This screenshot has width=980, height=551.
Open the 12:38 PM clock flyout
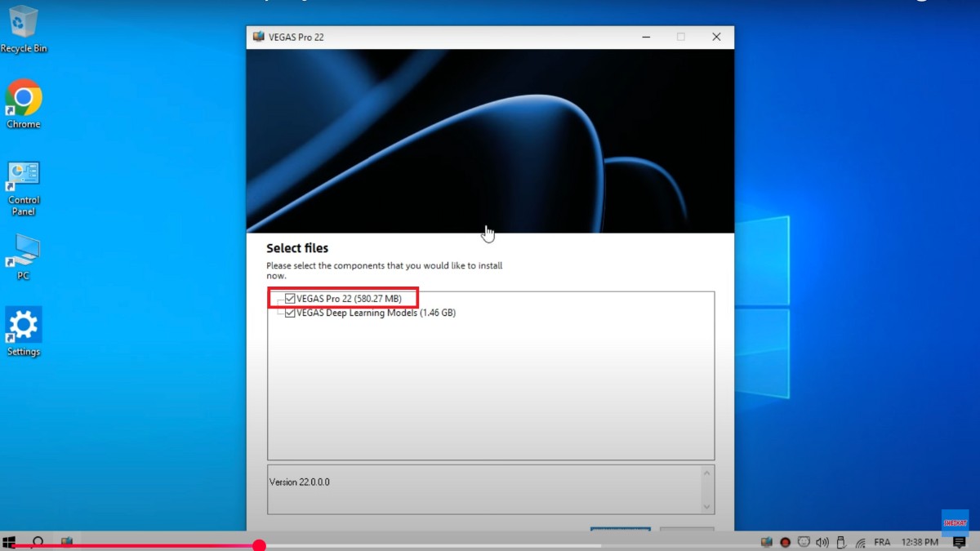pyautogui.click(x=920, y=542)
